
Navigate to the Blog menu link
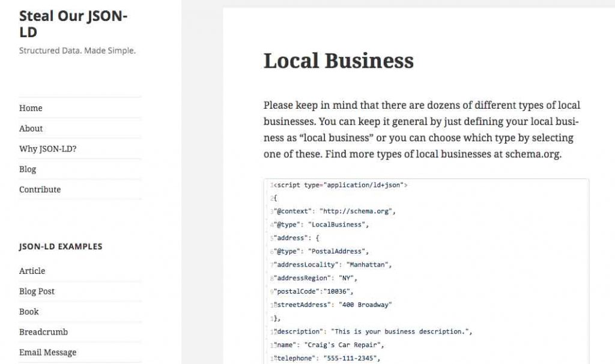pyautogui.click(x=28, y=169)
